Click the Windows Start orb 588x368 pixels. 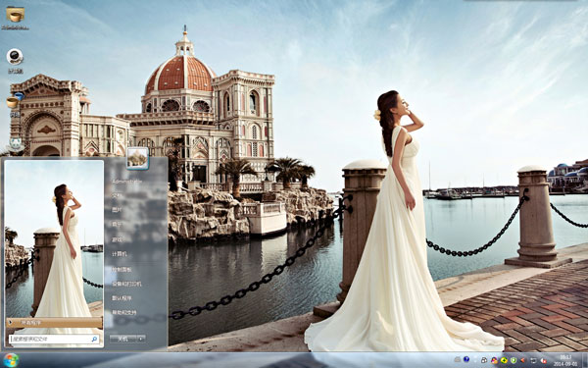click(x=10, y=360)
